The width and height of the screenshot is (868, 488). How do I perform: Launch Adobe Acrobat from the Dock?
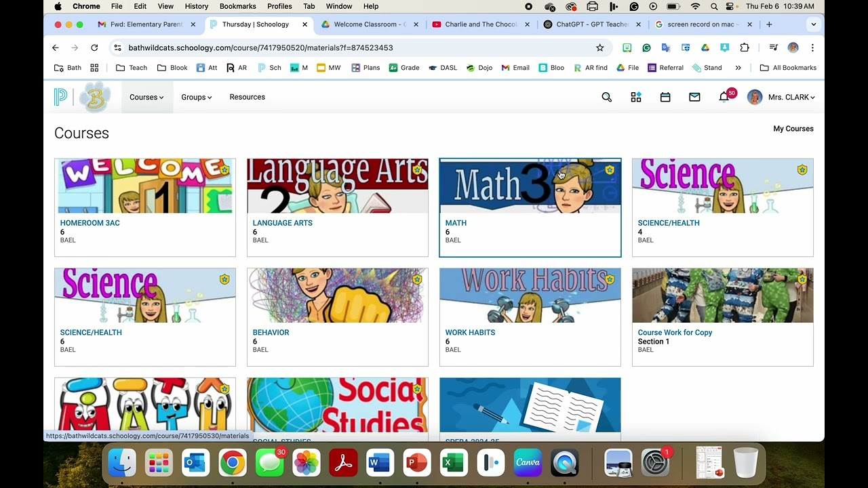[342, 463]
